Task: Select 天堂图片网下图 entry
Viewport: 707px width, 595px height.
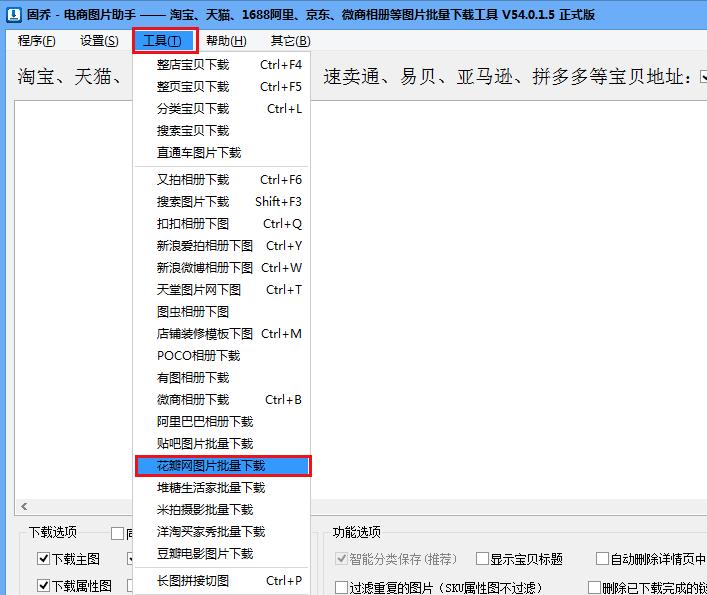Action: click(x=222, y=290)
